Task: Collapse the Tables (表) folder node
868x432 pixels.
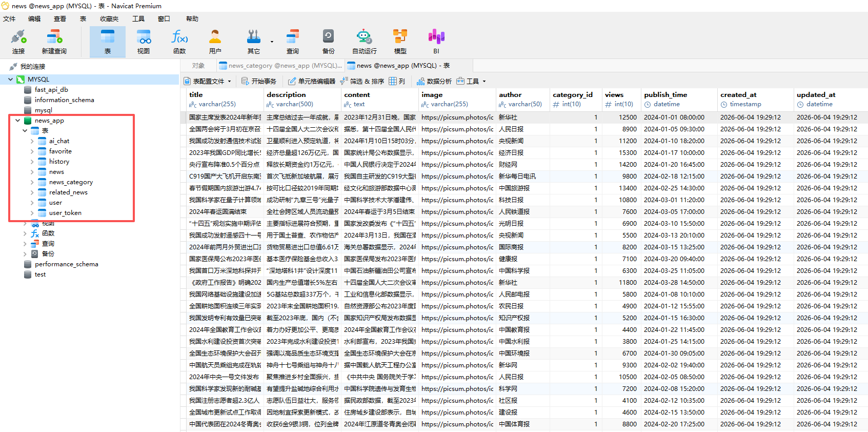Action: click(25, 131)
